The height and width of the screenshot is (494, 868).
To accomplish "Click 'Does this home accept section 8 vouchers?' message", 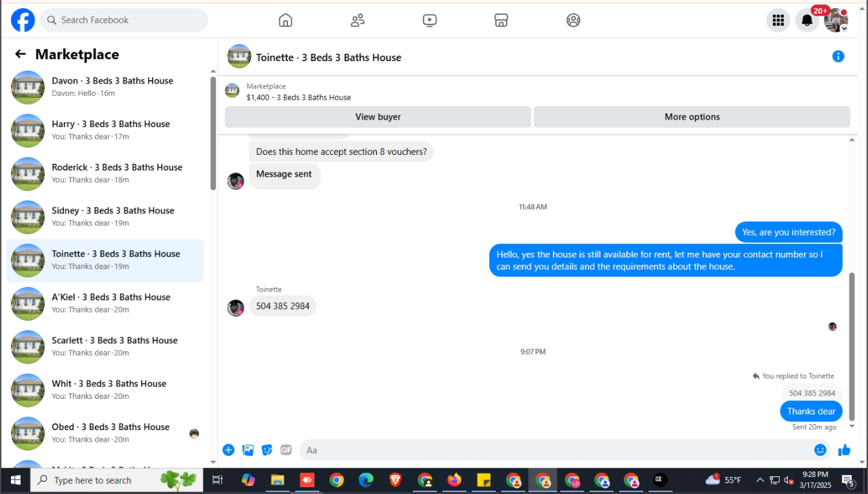I will click(342, 152).
